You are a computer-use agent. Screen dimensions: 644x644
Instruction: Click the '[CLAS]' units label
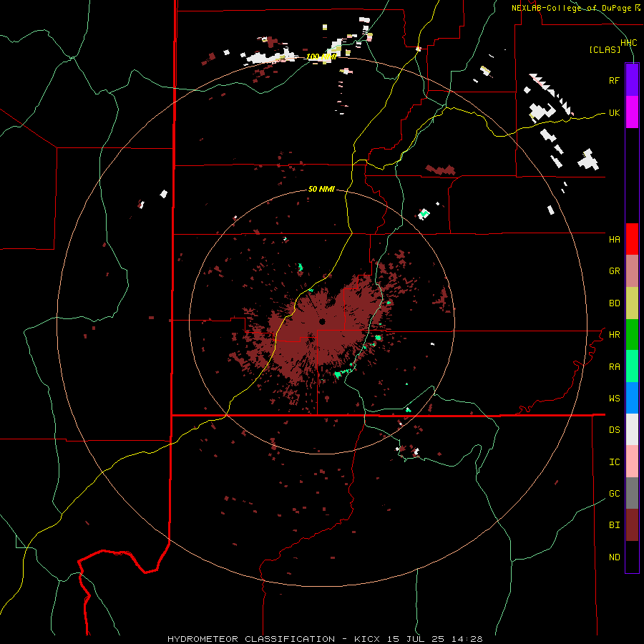[x=605, y=49]
